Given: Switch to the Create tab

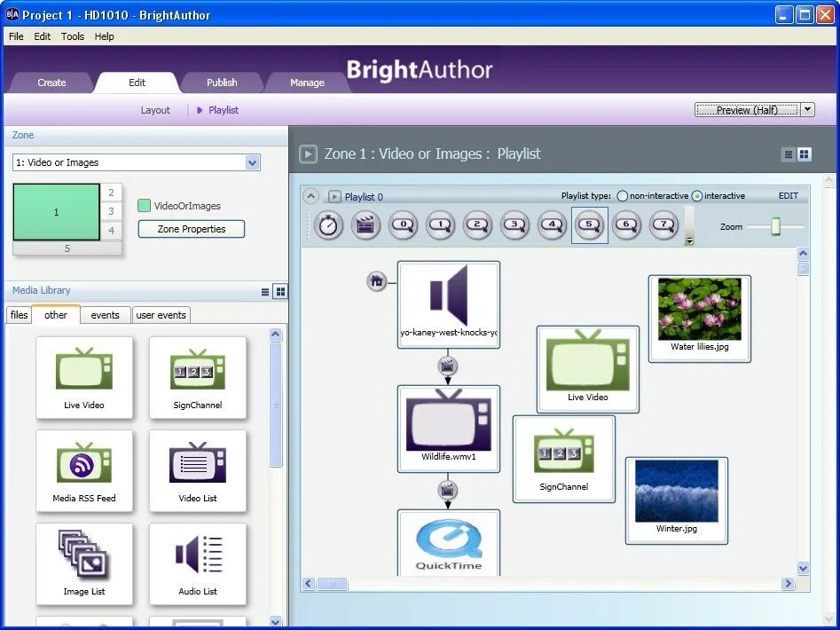Looking at the screenshot, I should 51,83.
